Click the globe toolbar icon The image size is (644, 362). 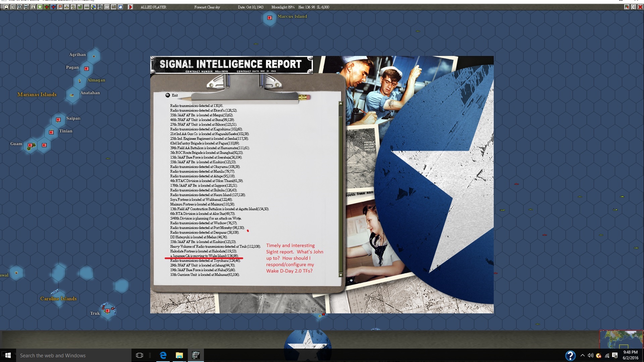(94, 7)
